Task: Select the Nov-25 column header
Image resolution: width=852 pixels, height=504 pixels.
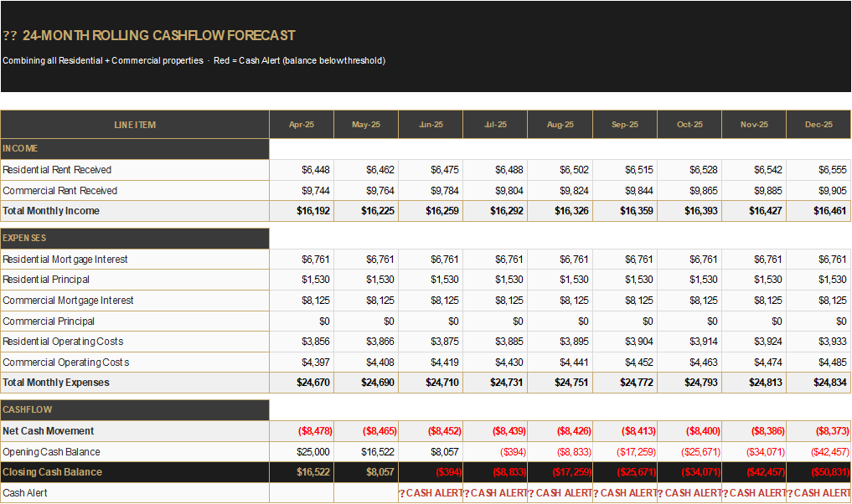Action: coord(754,125)
